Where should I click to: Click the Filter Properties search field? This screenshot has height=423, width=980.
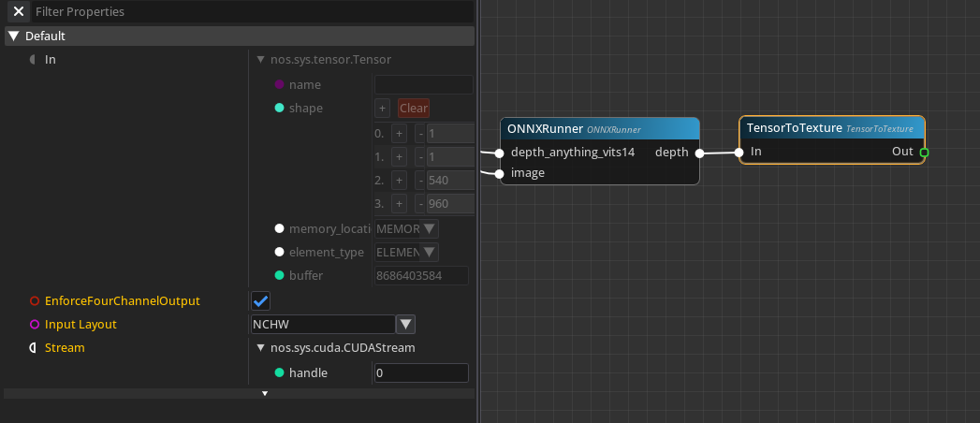(253, 11)
